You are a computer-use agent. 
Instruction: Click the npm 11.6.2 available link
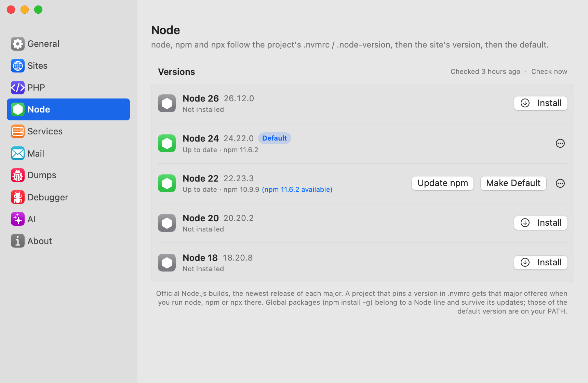(x=297, y=189)
